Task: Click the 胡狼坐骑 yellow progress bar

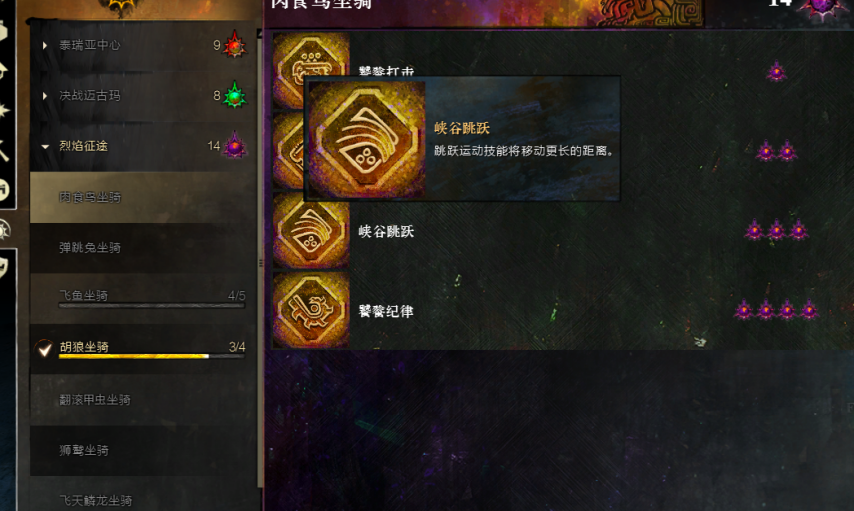Action: coord(152,356)
